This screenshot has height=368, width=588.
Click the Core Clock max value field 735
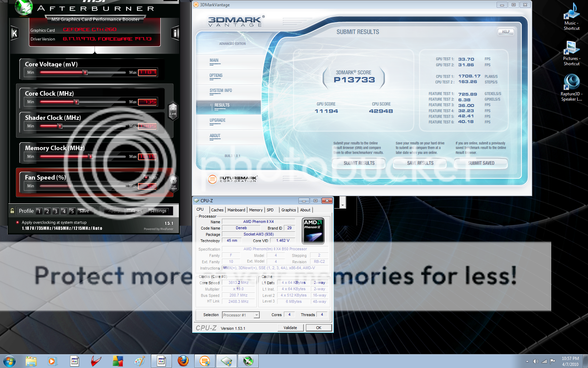(147, 102)
